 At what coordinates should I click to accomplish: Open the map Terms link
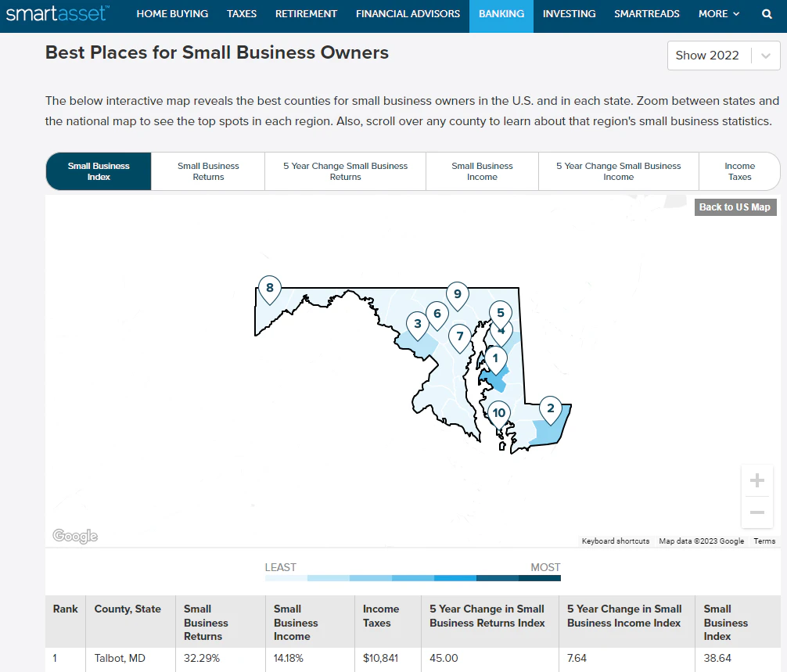[764, 541]
